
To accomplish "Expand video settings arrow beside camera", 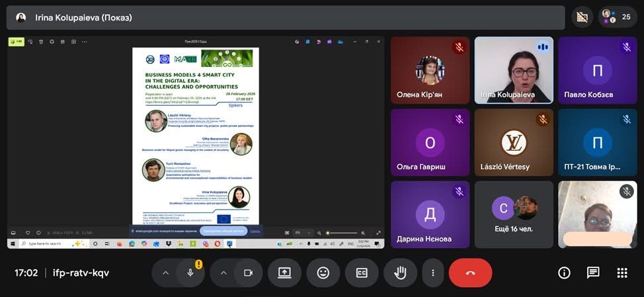I will tap(223, 273).
